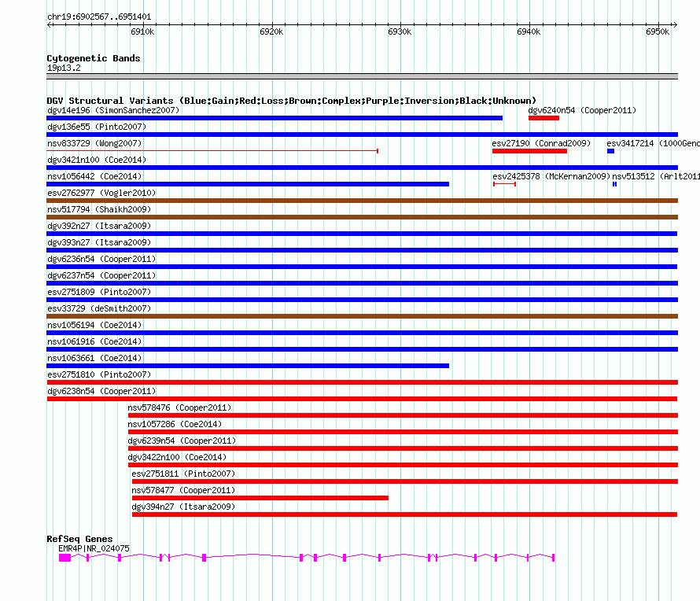Click the 6950k ruler mark

(x=658, y=31)
